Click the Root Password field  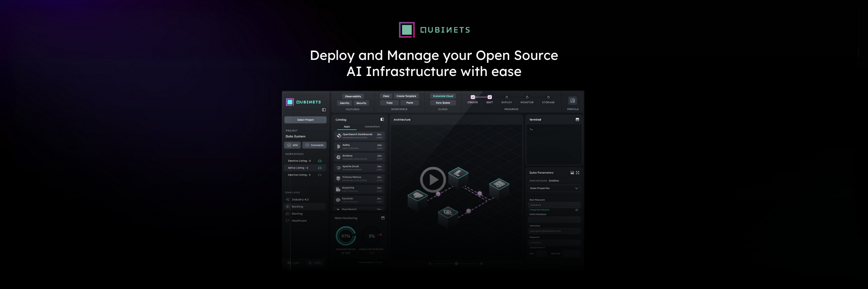coord(554,205)
